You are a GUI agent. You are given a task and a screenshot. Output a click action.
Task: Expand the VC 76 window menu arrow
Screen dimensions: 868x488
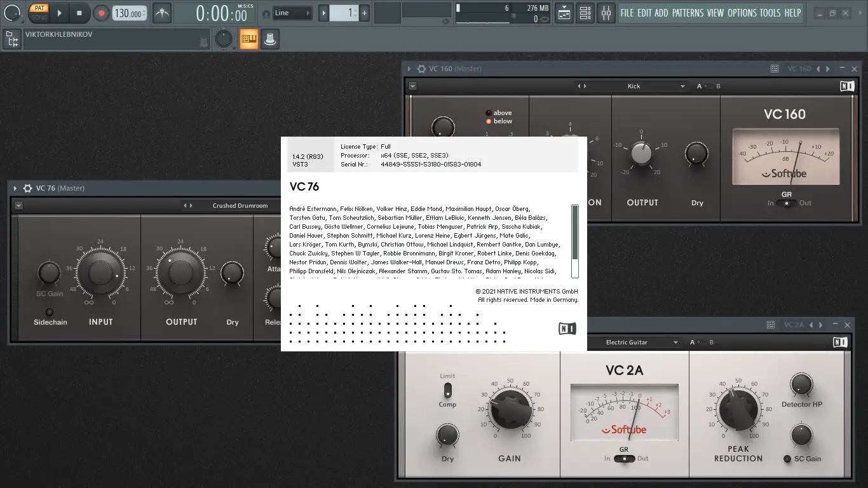point(15,188)
